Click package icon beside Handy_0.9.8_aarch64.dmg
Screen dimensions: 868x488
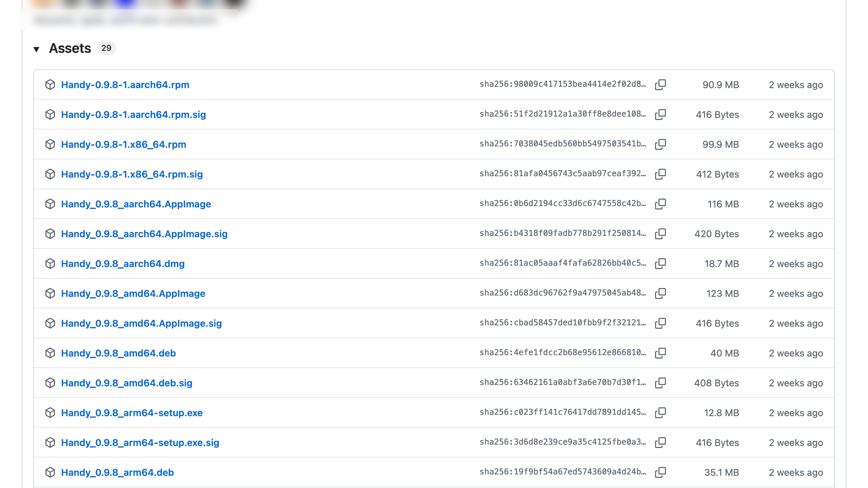[x=50, y=263]
